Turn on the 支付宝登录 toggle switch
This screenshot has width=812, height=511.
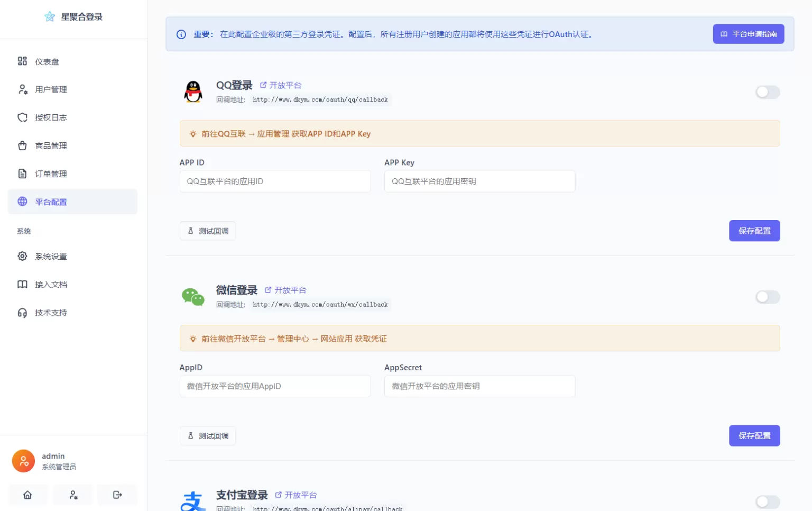tap(767, 501)
